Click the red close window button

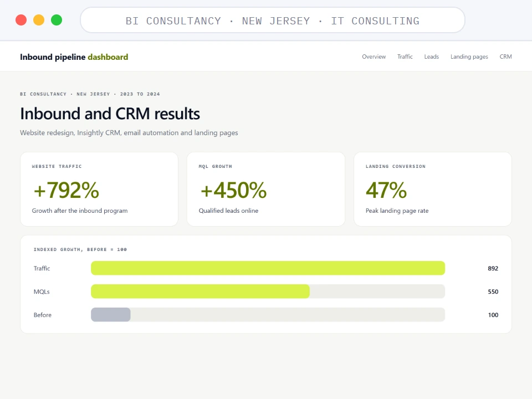click(21, 20)
